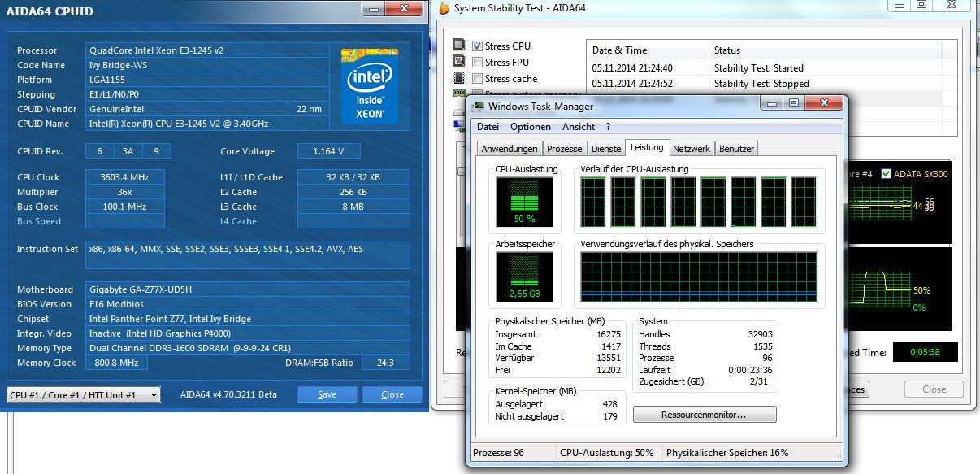Click the 'Ivy Bridge-WS' code name value
Image resolution: width=980 pixels, height=474 pixels.
pyautogui.click(x=207, y=65)
